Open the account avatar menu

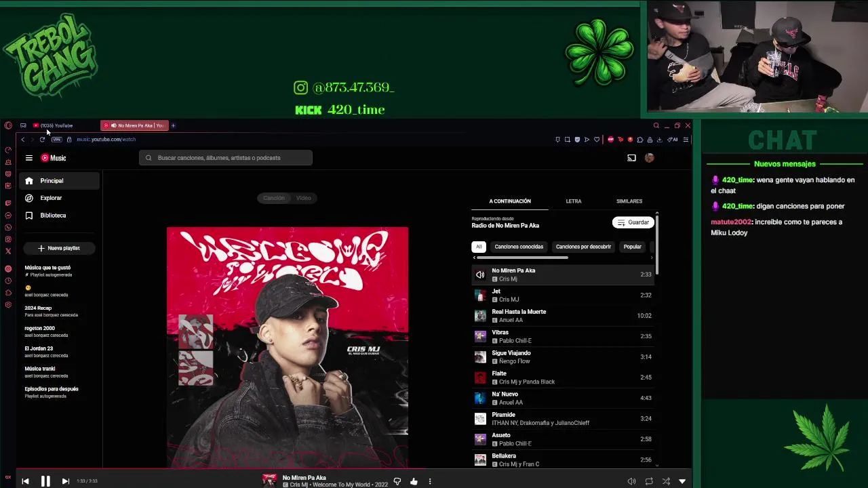tap(650, 158)
